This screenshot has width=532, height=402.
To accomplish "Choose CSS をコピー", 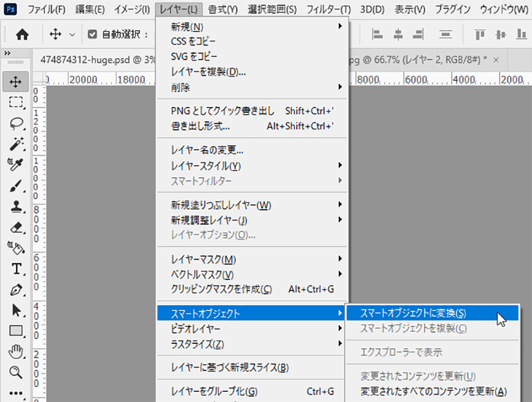I will (251, 41).
